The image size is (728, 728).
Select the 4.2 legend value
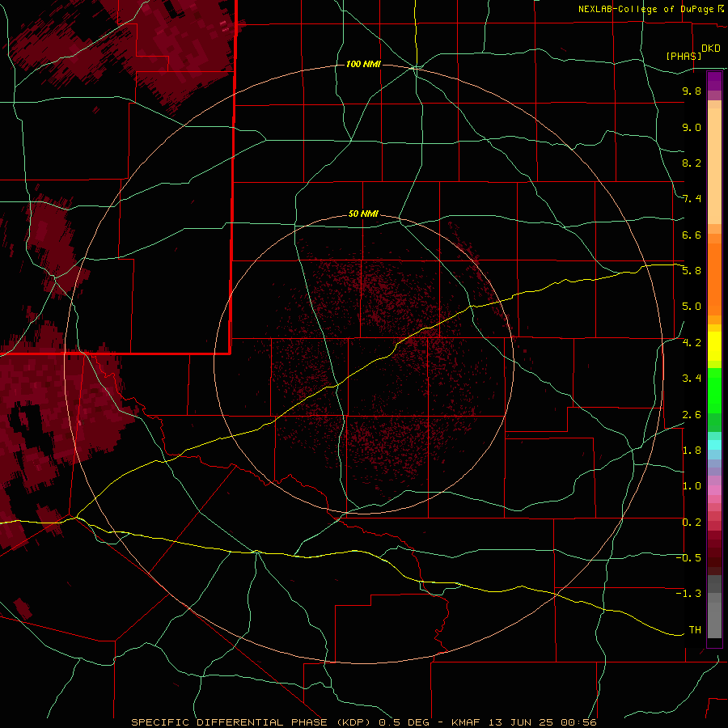point(692,343)
